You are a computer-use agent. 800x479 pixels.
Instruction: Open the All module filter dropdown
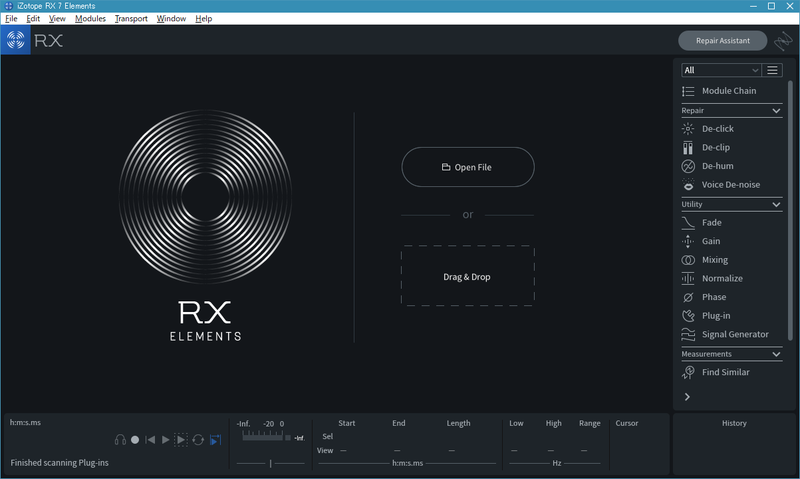721,70
